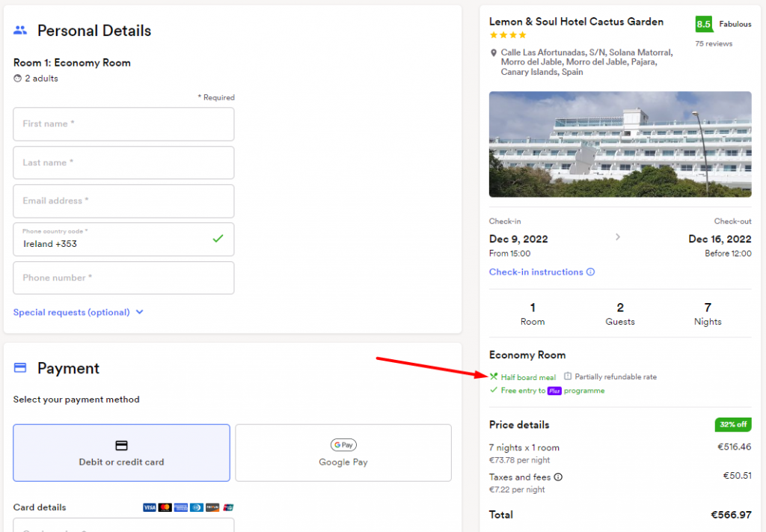Click the €50.51 taxes amount

pos(737,475)
